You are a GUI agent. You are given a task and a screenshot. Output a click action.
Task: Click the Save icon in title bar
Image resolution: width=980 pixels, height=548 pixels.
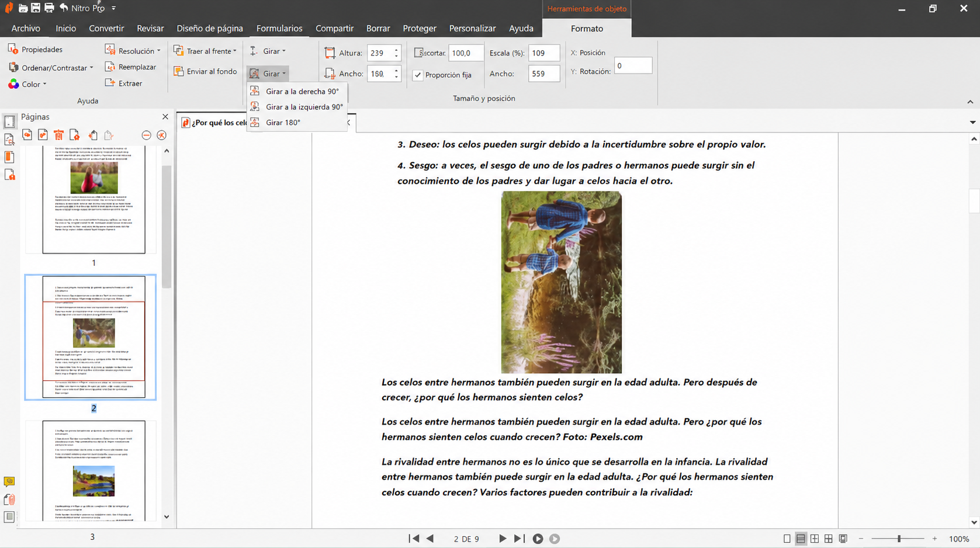point(36,8)
